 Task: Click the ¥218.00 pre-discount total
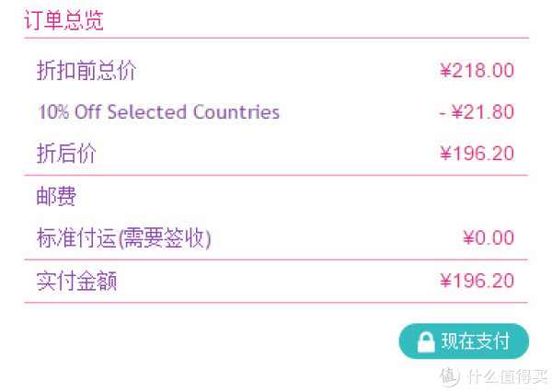(x=477, y=71)
